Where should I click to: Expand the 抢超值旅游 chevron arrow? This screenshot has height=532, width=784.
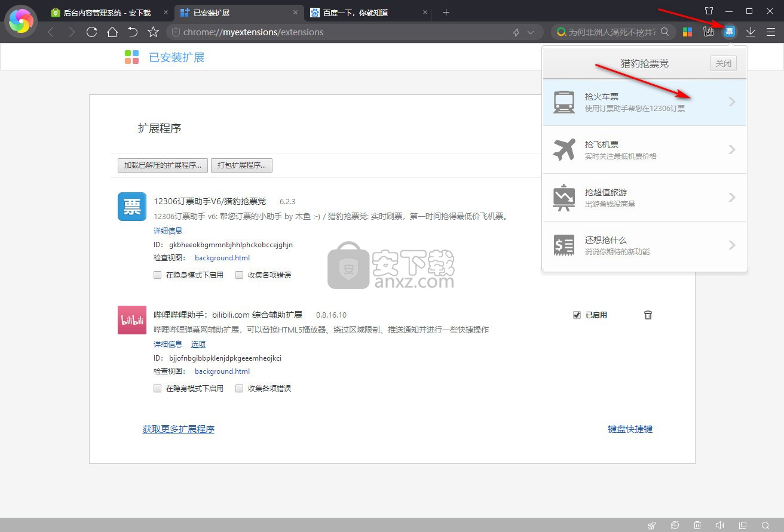click(x=732, y=198)
